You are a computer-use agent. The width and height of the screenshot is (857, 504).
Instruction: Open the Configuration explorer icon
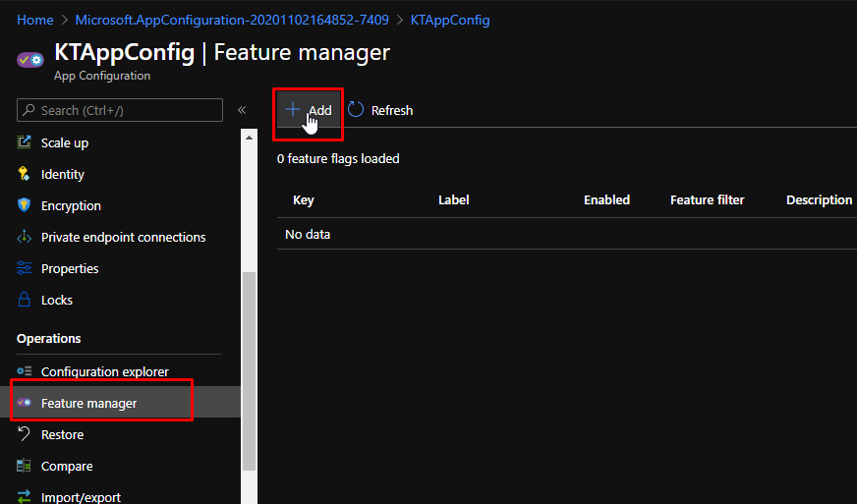[x=24, y=371]
